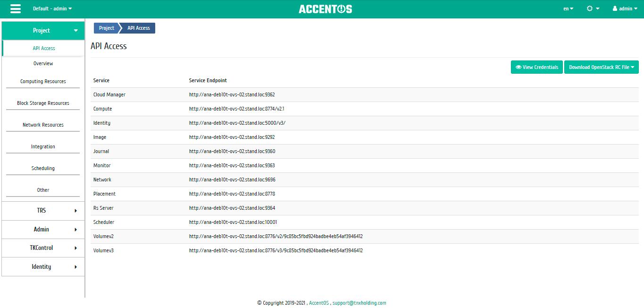
Task: Click the endpoint ending in :8778
Action: point(232,194)
